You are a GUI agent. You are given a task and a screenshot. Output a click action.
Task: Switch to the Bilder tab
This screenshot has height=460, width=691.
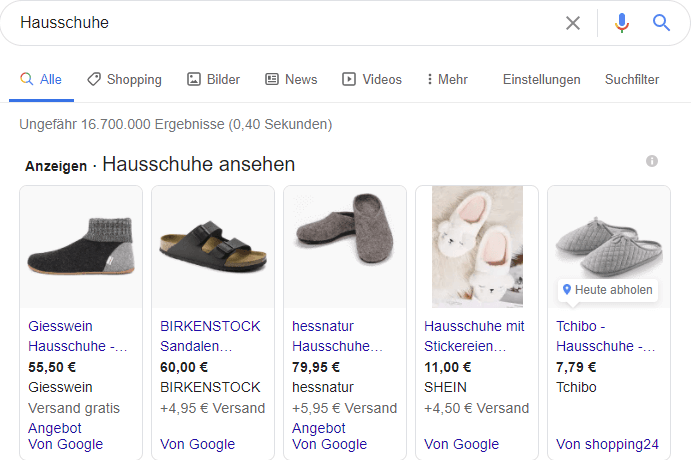click(x=213, y=79)
